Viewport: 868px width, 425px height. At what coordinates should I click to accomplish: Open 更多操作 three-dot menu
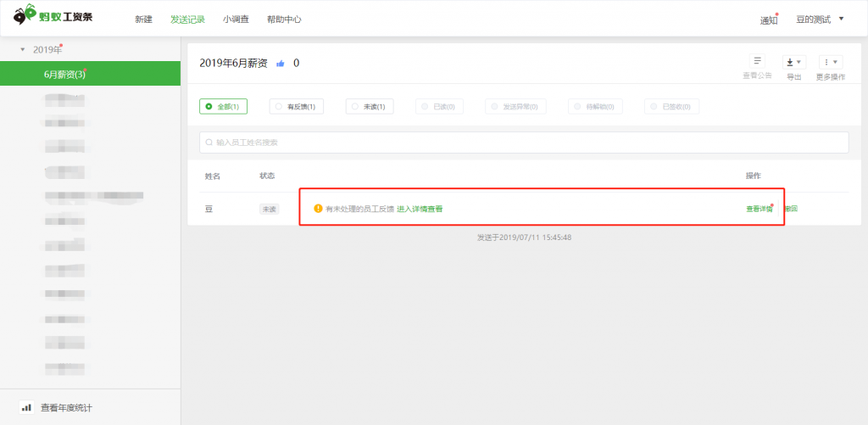830,62
